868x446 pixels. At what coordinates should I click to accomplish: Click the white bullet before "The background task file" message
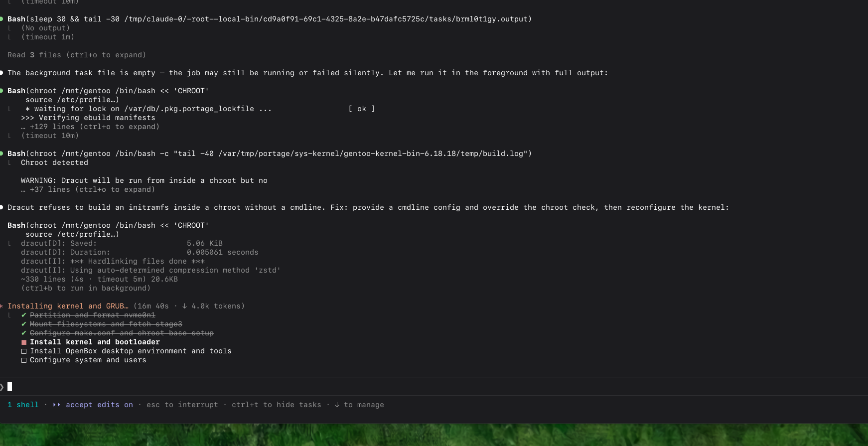[x=1, y=73]
